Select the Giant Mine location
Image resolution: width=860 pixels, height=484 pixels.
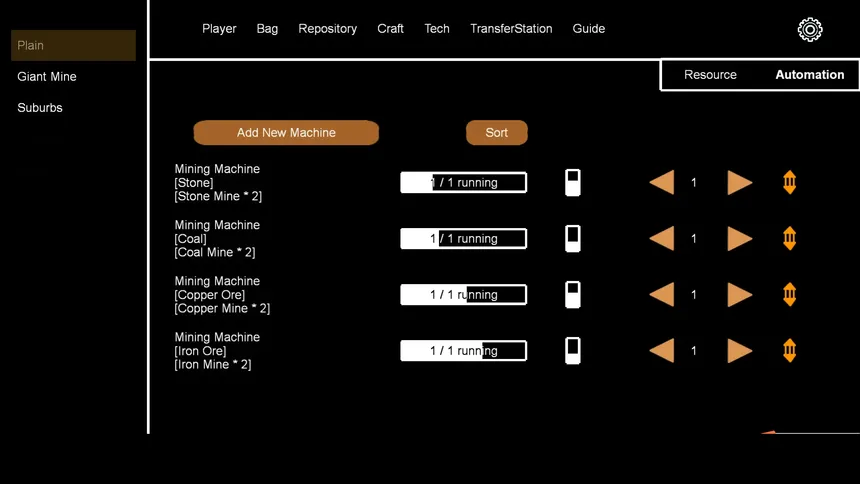click(47, 77)
